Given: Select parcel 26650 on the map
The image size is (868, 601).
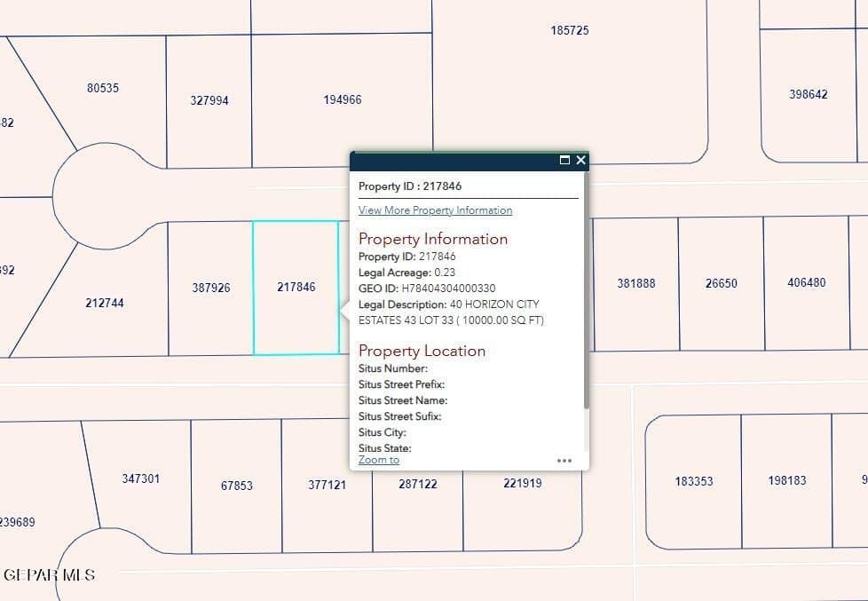Looking at the screenshot, I should tap(720, 283).
